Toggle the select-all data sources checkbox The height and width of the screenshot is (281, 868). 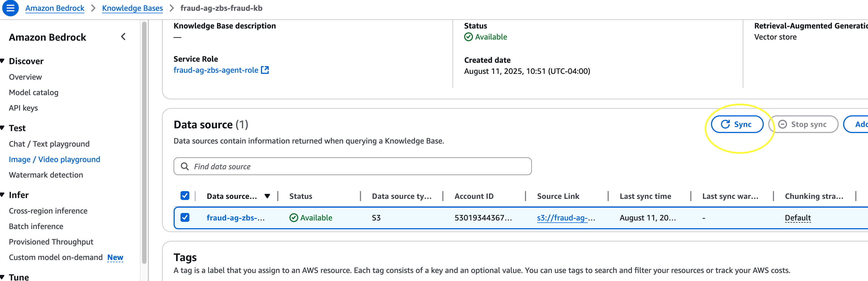185,196
